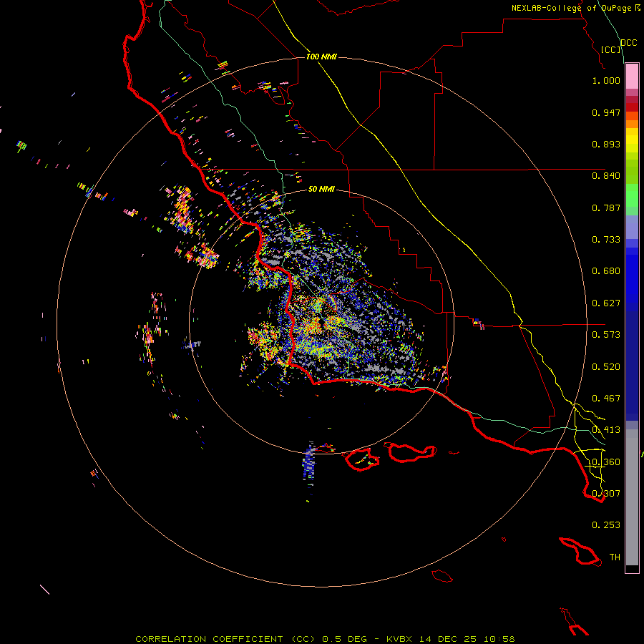Click the 0.787 legend value

click(x=606, y=208)
